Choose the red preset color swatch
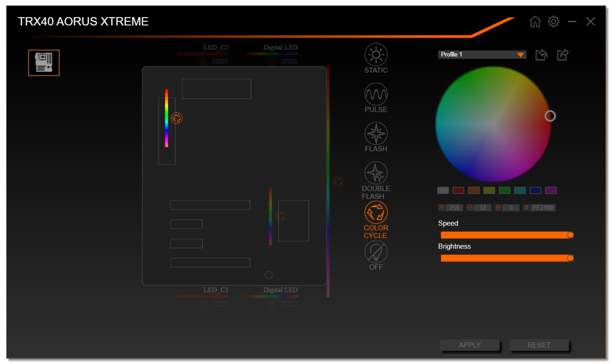 pyautogui.click(x=458, y=190)
